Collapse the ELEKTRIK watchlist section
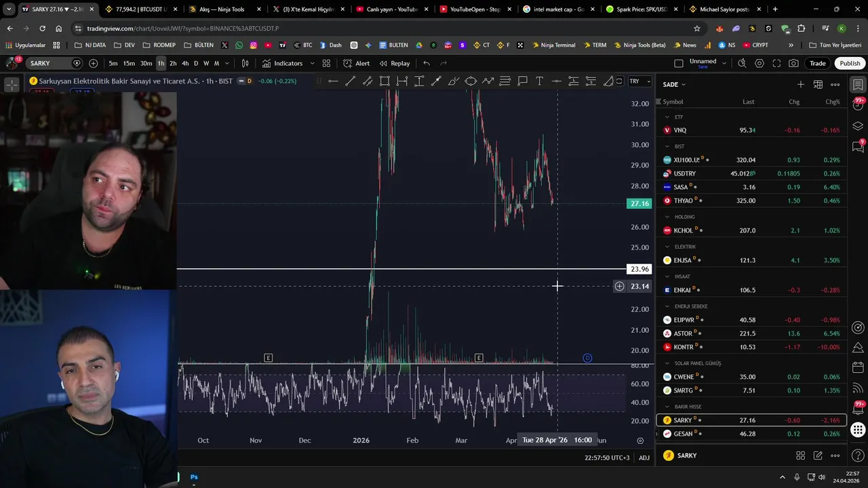 (x=667, y=247)
